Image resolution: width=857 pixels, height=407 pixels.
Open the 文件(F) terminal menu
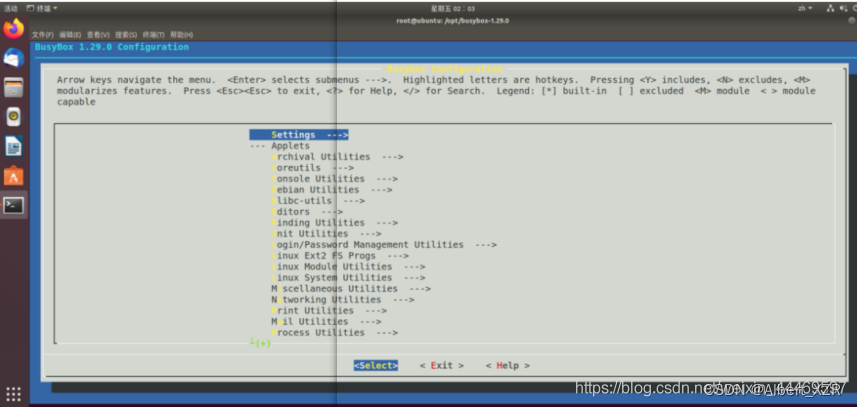(43, 34)
